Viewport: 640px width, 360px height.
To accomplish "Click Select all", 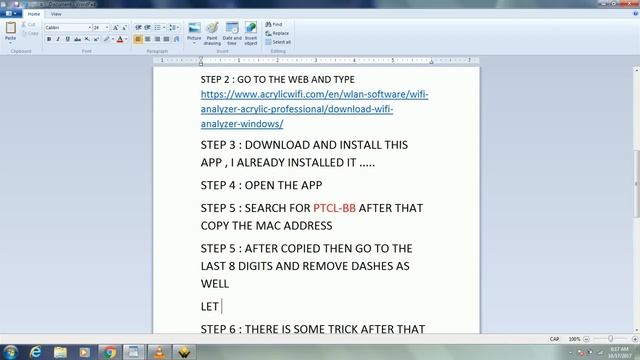I will tap(278, 42).
